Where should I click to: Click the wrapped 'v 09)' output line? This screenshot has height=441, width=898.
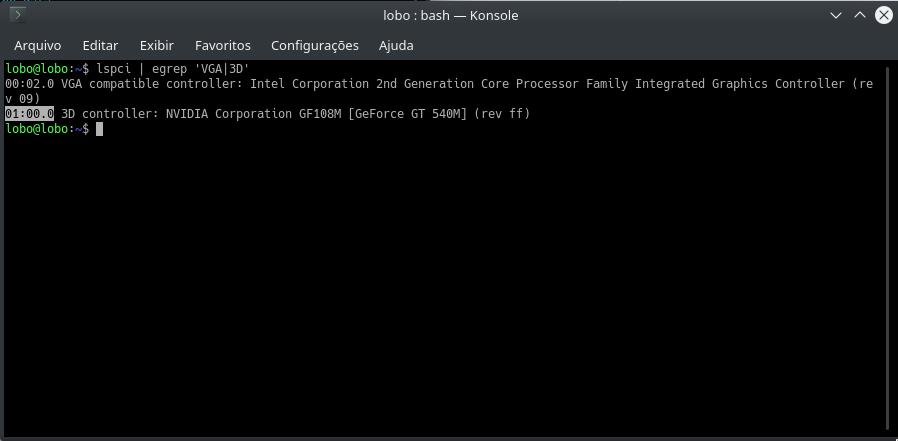(23, 99)
